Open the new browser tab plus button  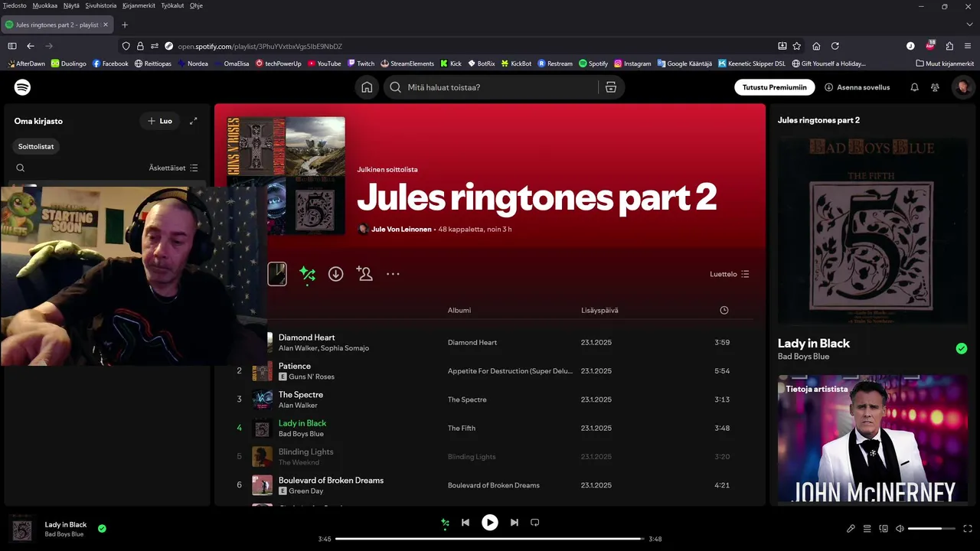point(125,24)
